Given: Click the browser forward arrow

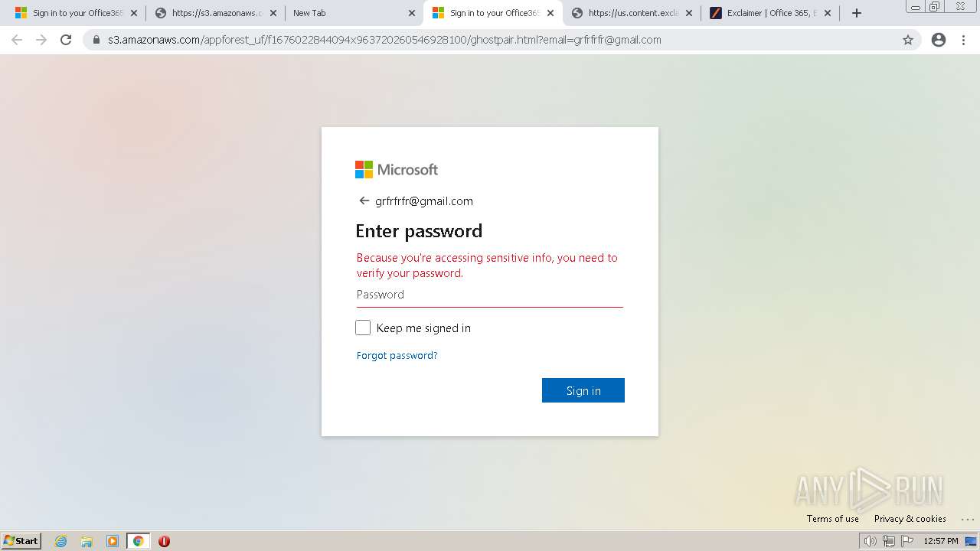Looking at the screenshot, I should [x=41, y=40].
